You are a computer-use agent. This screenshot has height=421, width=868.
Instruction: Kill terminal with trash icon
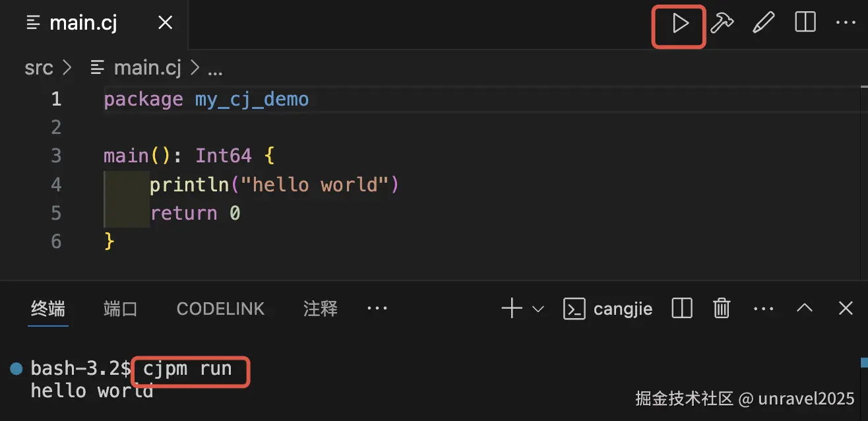click(x=722, y=308)
